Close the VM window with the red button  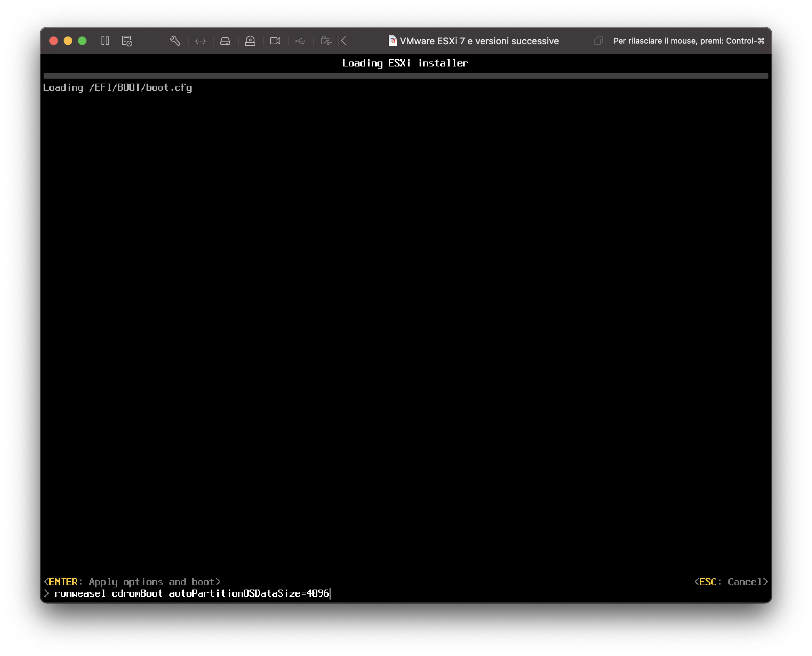pos(54,41)
